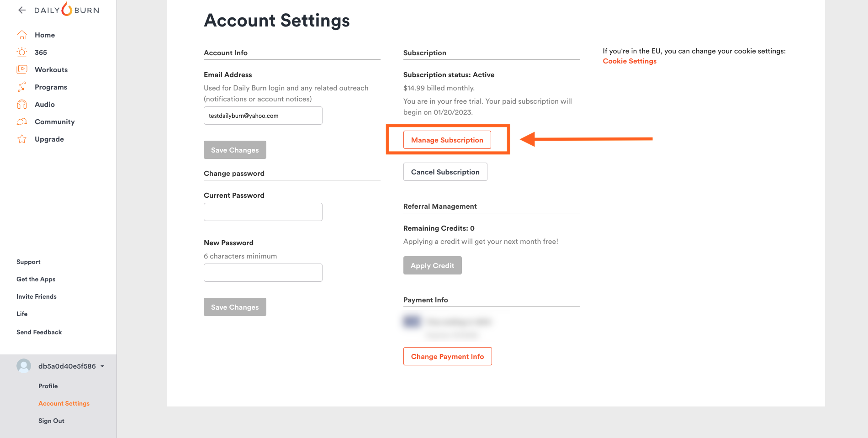Image resolution: width=868 pixels, height=438 pixels.
Task: Click the 'Remaining Credits: 0' text
Action: coord(439,228)
